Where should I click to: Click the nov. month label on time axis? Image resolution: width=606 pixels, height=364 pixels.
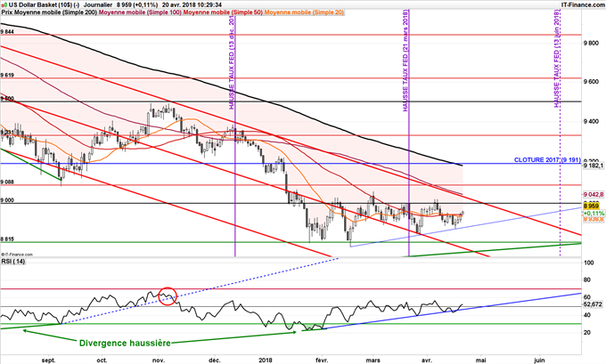[159, 360]
